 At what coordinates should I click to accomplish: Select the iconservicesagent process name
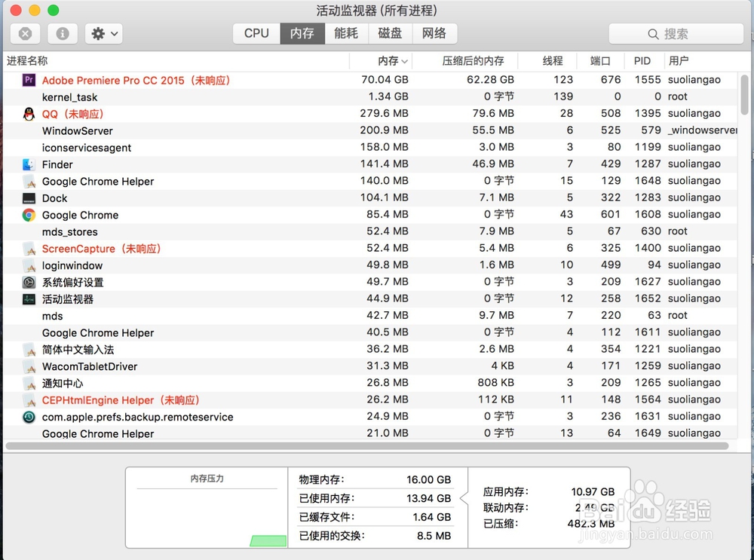[87, 148]
